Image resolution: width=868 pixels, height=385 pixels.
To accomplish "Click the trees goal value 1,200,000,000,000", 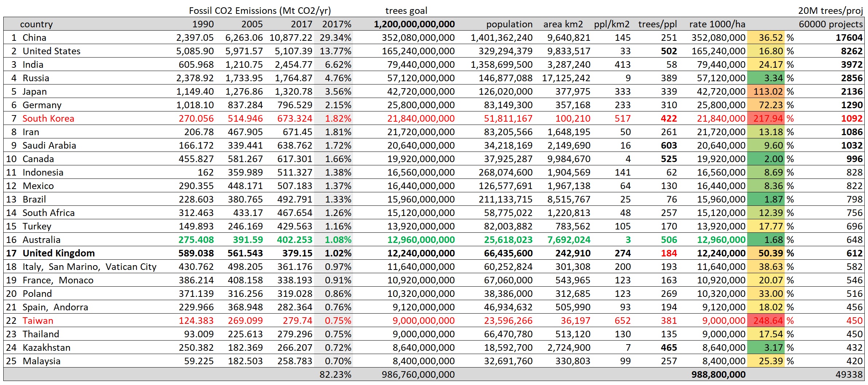I will [x=414, y=24].
